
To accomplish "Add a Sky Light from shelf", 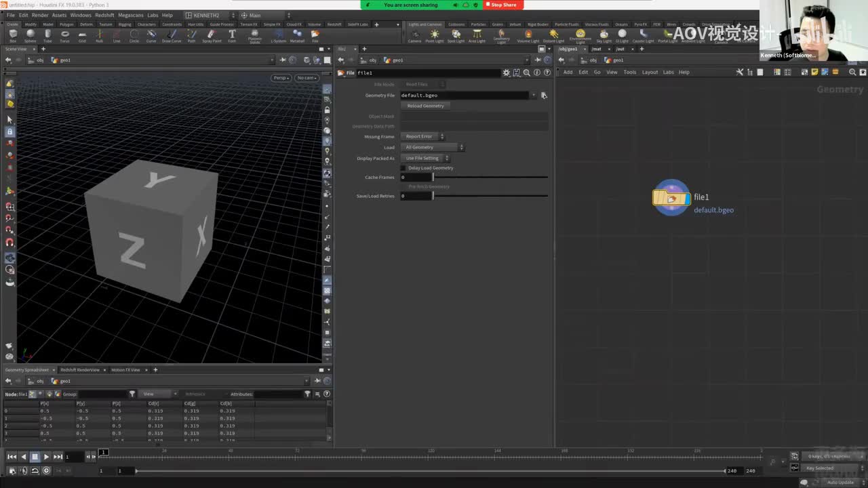I will tap(604, 36).
